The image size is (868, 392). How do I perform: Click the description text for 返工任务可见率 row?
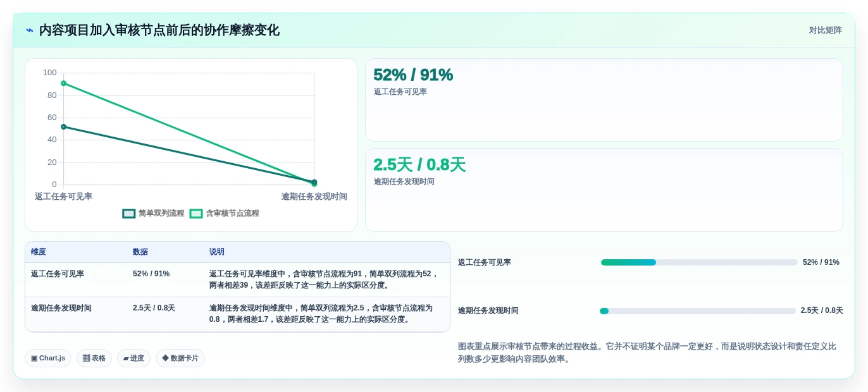324,279
